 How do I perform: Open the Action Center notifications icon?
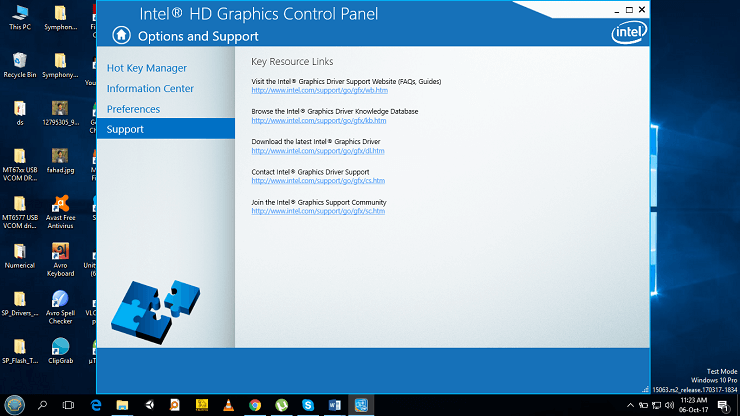[723, 405]
